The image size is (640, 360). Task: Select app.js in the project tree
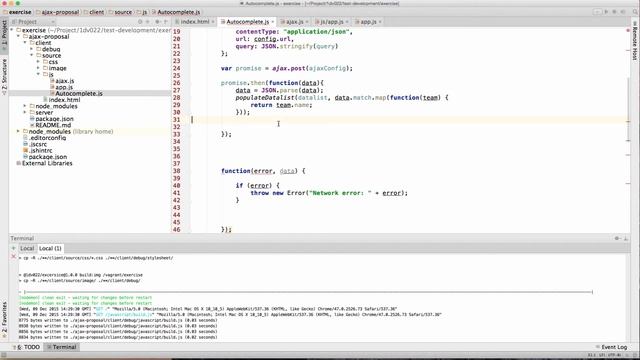click(64, 87)
